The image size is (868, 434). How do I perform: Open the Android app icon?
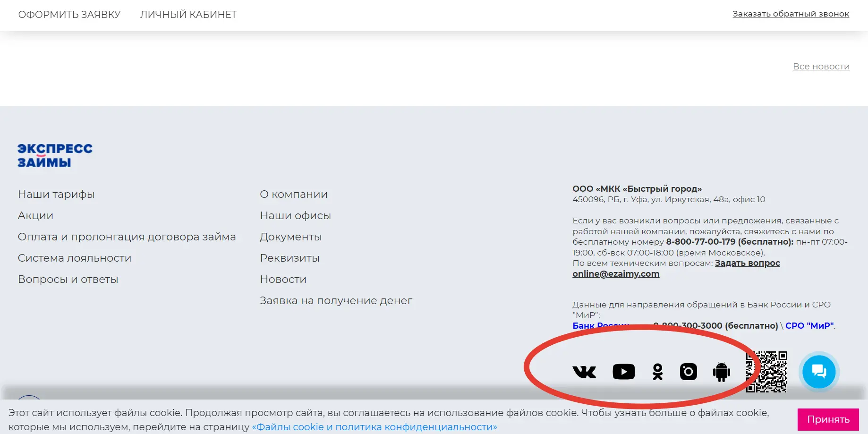[721, 372]
